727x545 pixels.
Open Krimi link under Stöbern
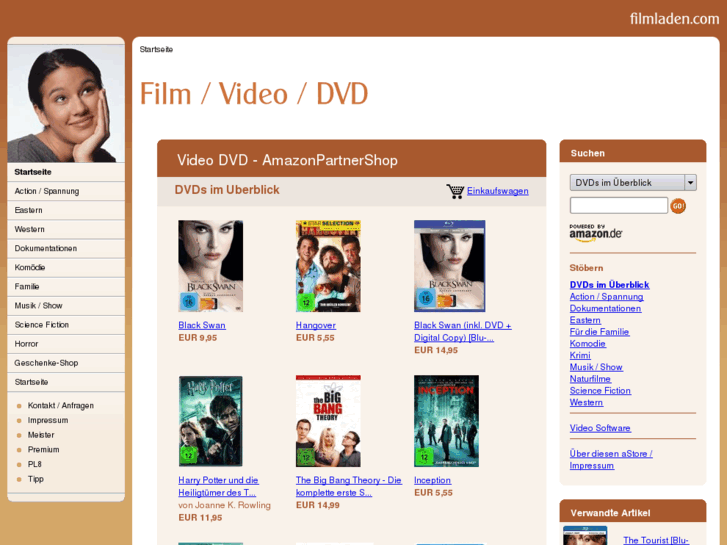coord(580,355)
